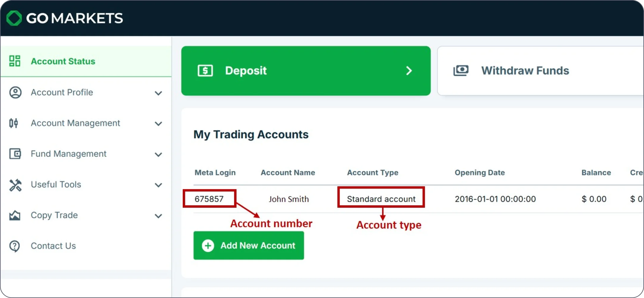Image resolution: width=644 pixels, height=298 pixels.
Task: Expand the Fund Management chevron
Action: [158, 154]
